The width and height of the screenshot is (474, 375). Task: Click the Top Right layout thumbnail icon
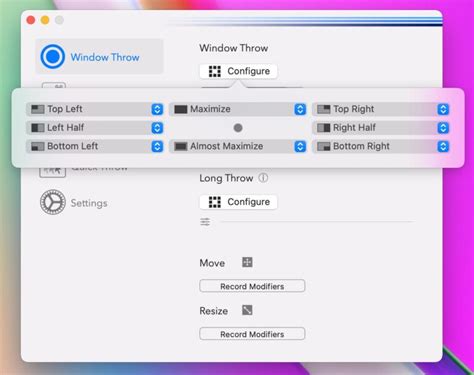[324, 109]
